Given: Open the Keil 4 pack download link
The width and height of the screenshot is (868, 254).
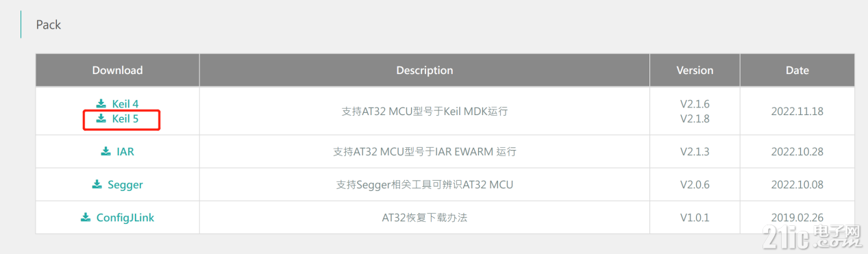Looking at the screenshot, I should 118,104.
